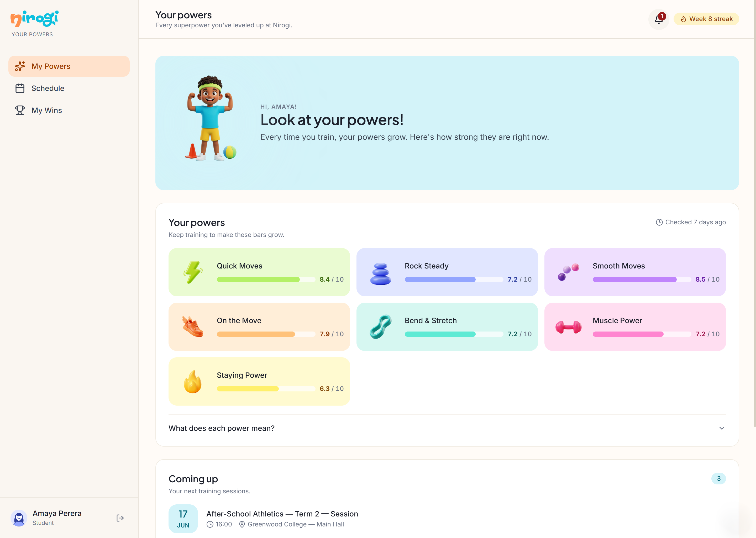Go to the Schedule page

pos(69,89)
